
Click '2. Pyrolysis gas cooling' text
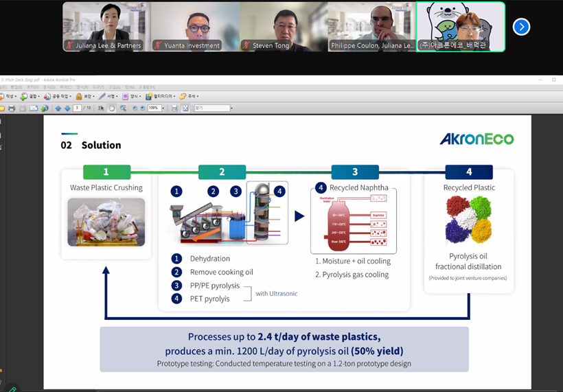[x=352, y=275]
